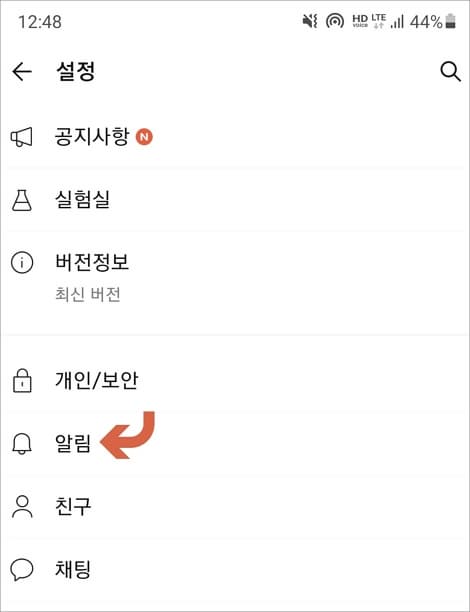Tap the back arrow icon
Viewport: 470px width, 612px height.
[22, 72]
